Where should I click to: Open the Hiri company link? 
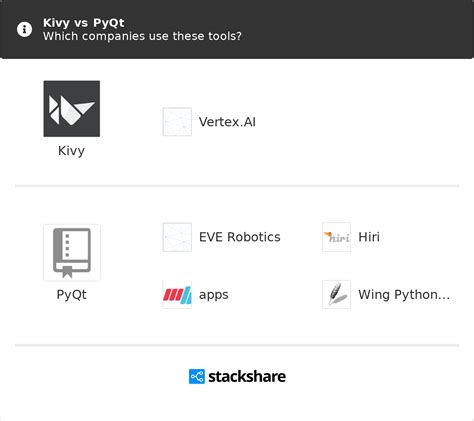point(369,237)
